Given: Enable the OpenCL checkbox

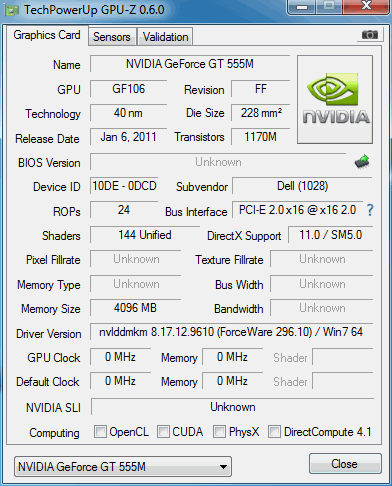Looking at the screenshot, I should (x=100, y=431).
